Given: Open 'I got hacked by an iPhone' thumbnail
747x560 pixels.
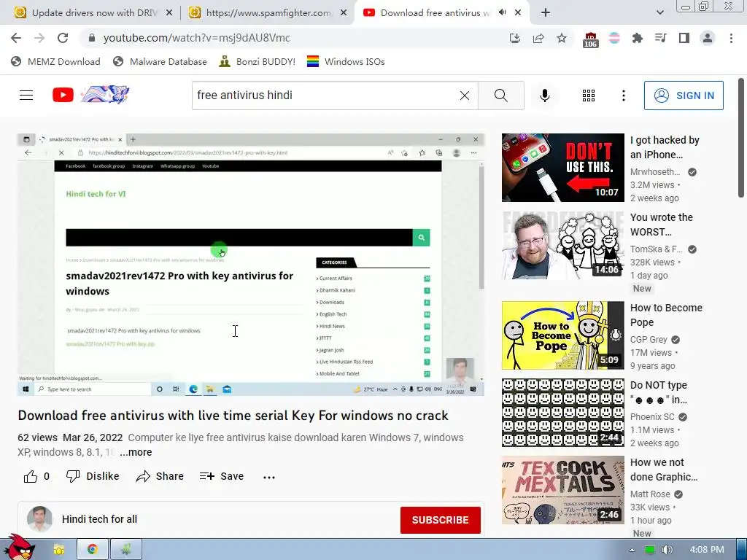Looking at the screenshot, I should click(x=562, y=168).
